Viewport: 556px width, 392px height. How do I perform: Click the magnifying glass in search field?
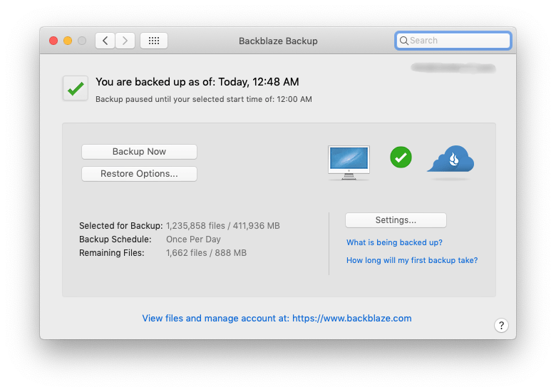coord(403,41)
